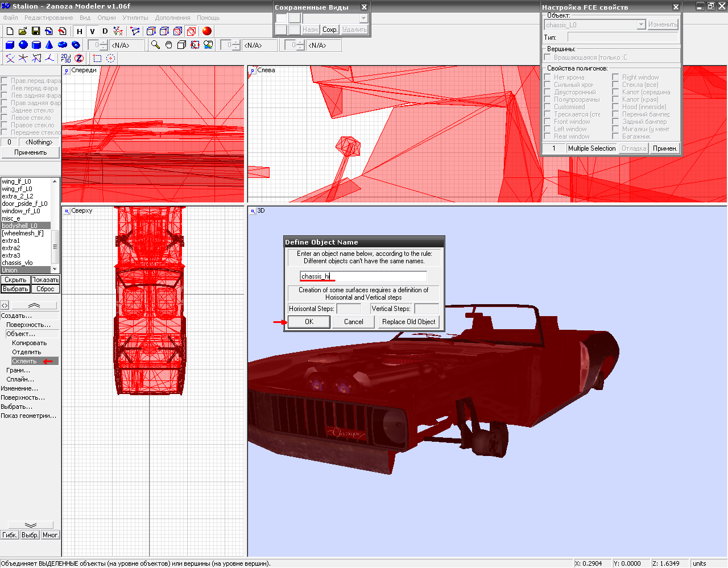The width and height of the screenshot is (728, 568).
Task: Check the Hood (innerside) polygon property
Action: pos(615,107)
